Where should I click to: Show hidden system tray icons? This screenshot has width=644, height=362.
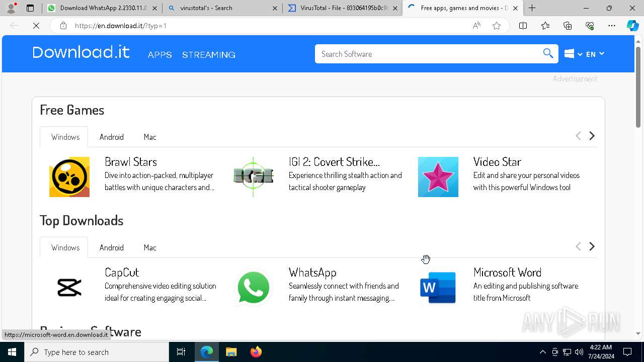tap(542, 352)
